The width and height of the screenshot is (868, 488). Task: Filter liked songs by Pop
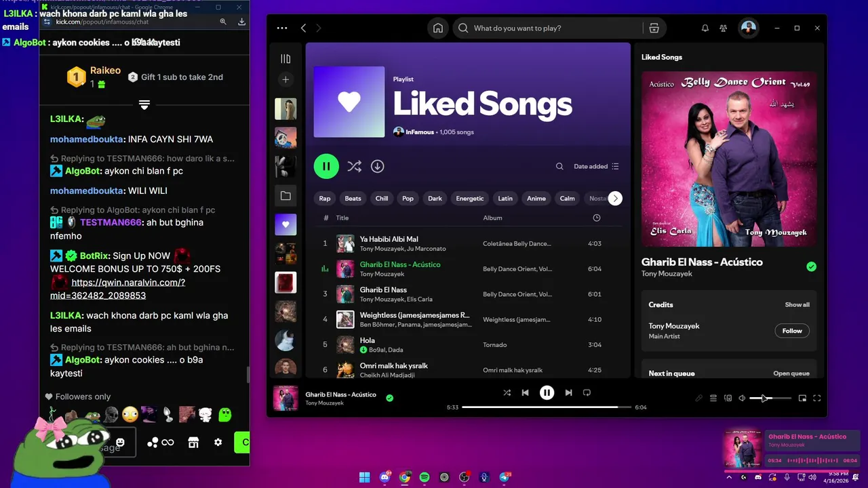point(408,199)
